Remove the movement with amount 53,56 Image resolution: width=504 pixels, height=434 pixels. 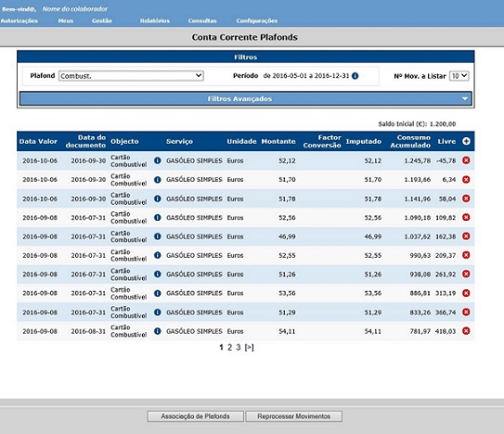click(x=466, y=293)
